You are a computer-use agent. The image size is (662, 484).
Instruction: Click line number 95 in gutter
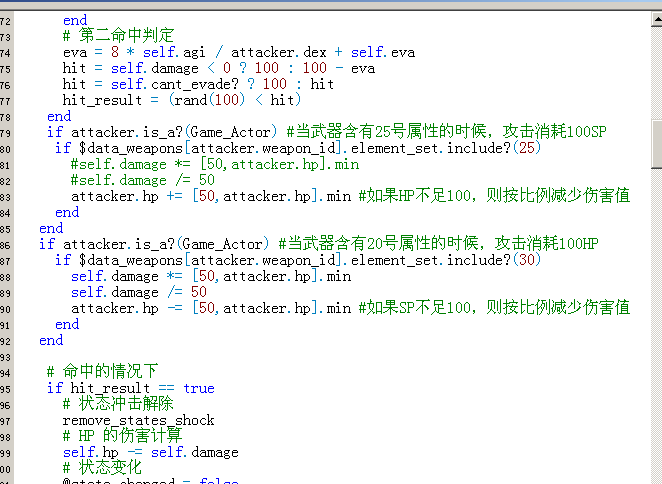pos(5,389)
